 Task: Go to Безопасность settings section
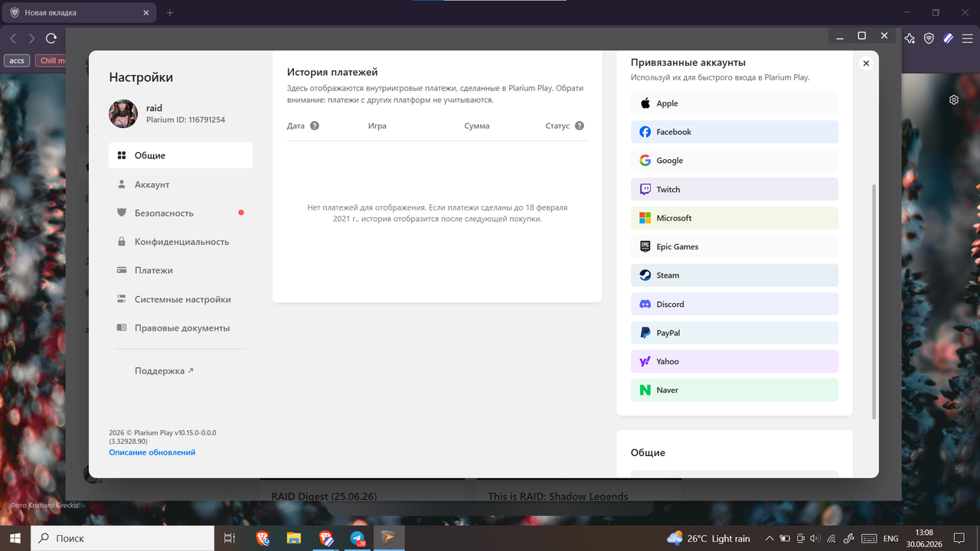coord(181,213)
